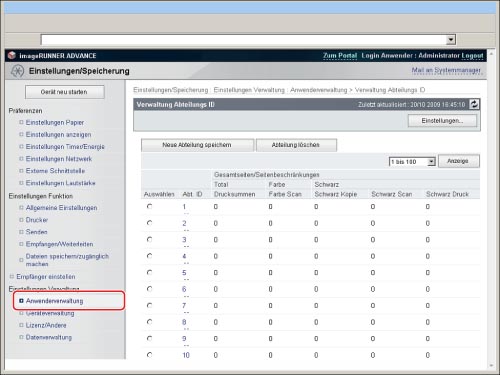Click the Anzeige button
The width and height of the screenshot is (500, 375).
click(x=459, y=161)
